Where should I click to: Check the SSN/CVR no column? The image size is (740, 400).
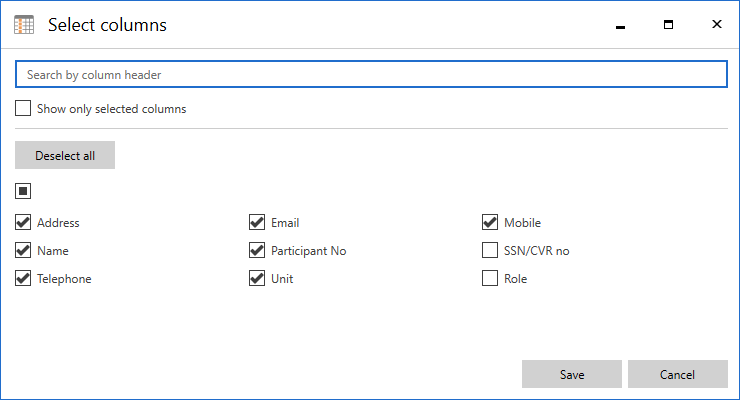[490, 250]
